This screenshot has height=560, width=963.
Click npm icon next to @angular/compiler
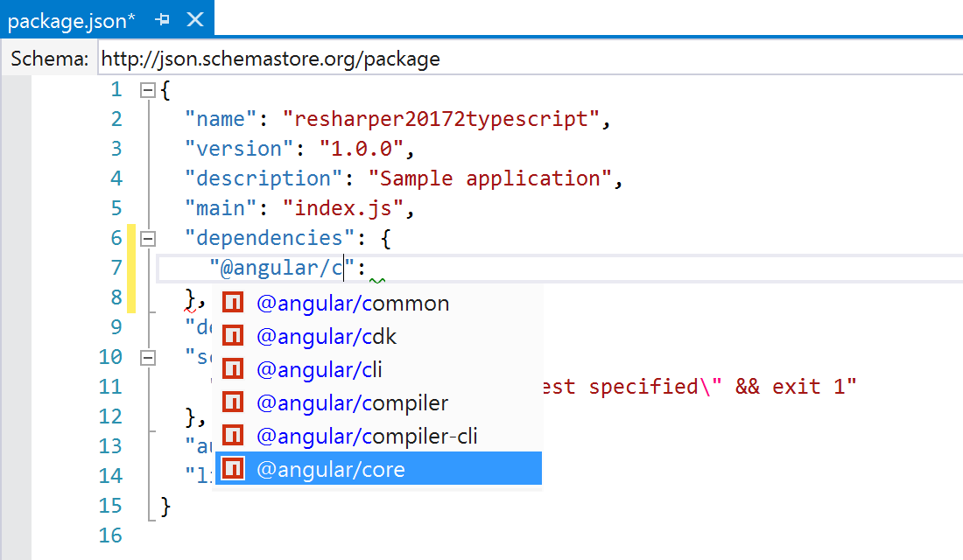232,402
